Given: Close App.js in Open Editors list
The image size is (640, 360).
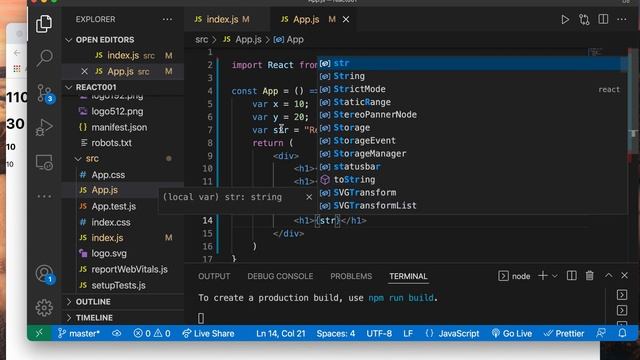Looking at the screenshot, I should coord(84,71).
